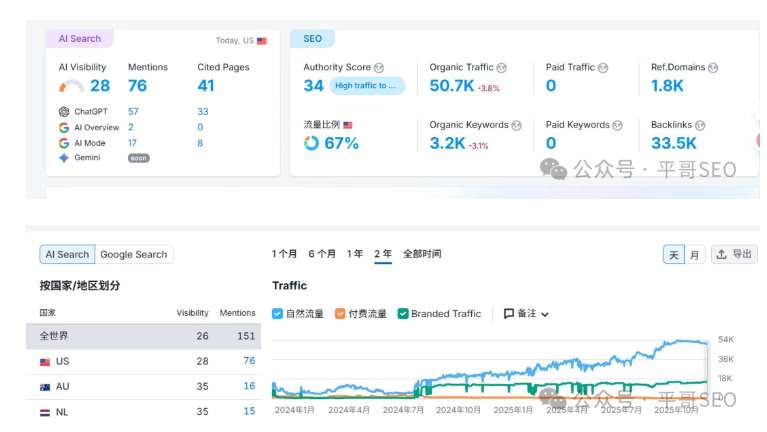The width and height of the screenshot is (767, 432).
Task: Open the 1.8K Ref.Domains link
Action: pos(667,86)
